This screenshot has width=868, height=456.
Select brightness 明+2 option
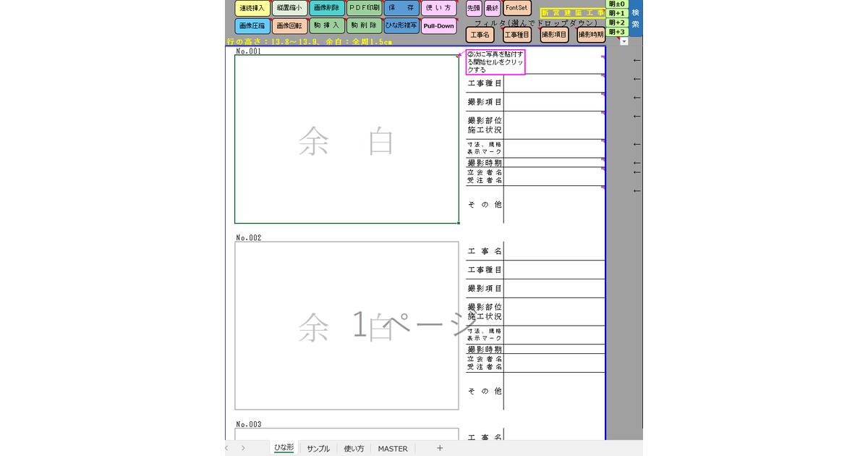(616, 22)
